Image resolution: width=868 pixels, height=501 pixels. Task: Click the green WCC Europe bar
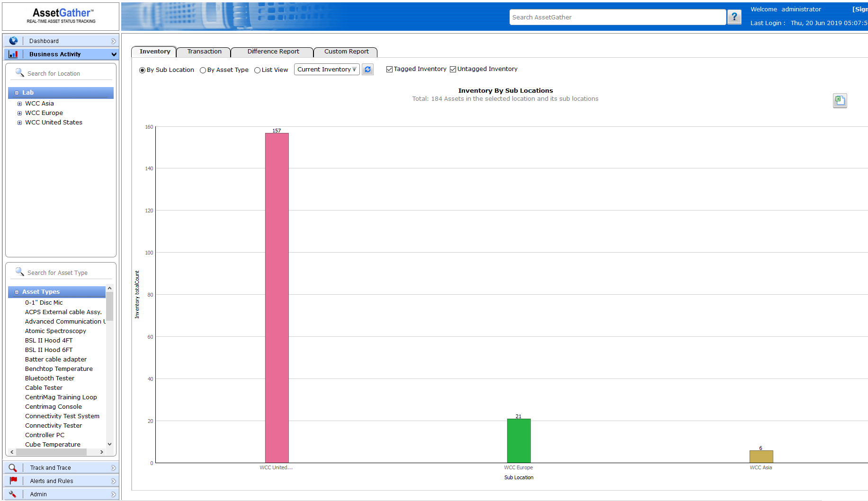point(519,441)
